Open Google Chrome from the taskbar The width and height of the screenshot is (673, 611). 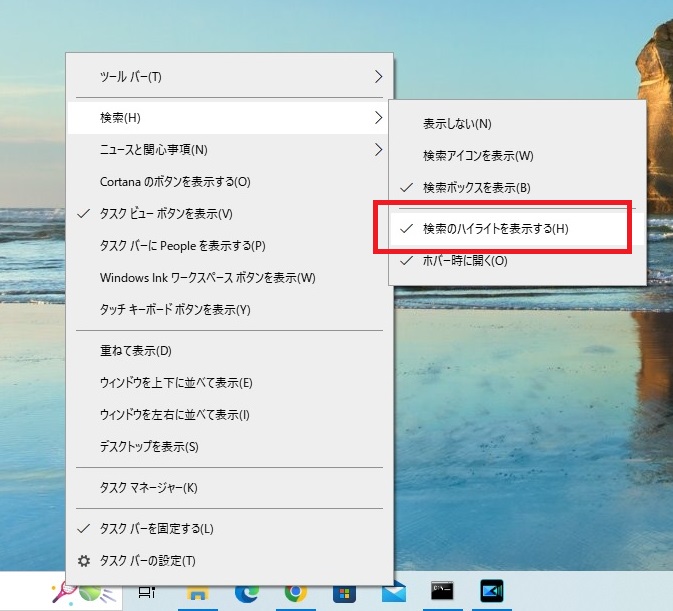pos(296,593)
